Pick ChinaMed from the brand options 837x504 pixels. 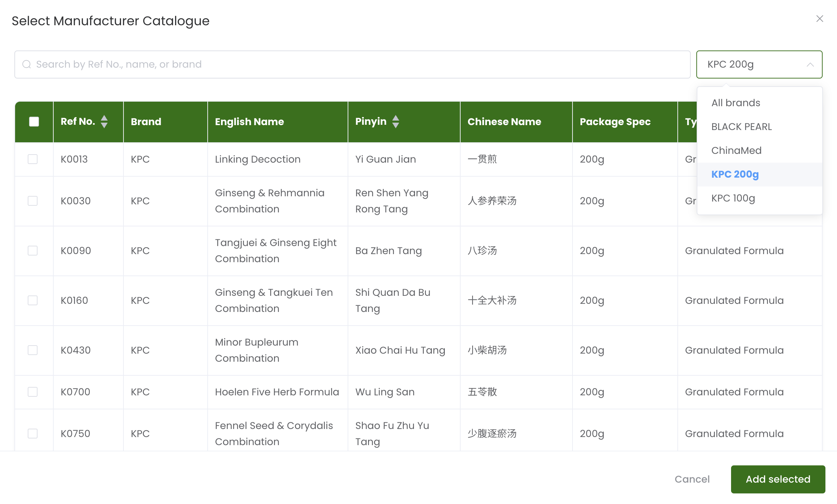[x=736, y=150]
